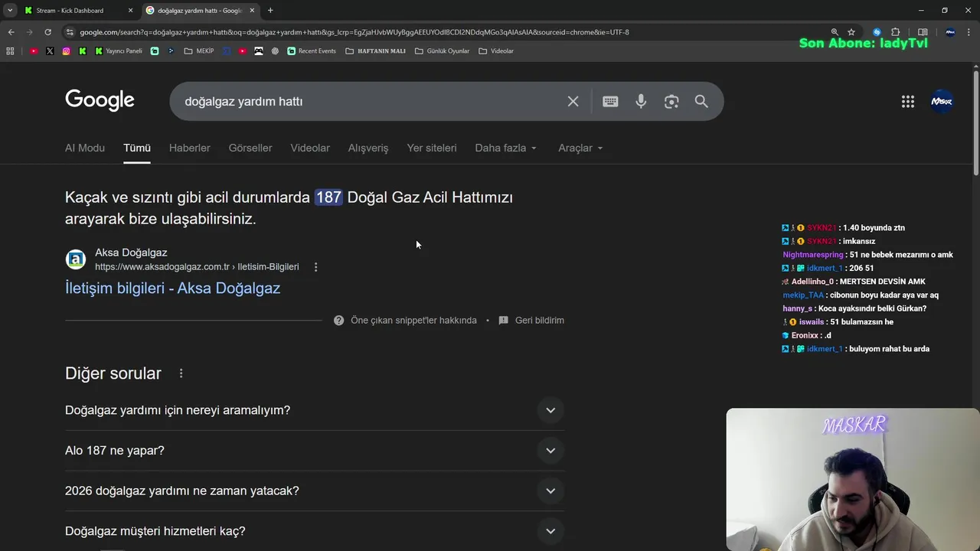Expand the Araçlar dropdown

(x=580, y=148)
